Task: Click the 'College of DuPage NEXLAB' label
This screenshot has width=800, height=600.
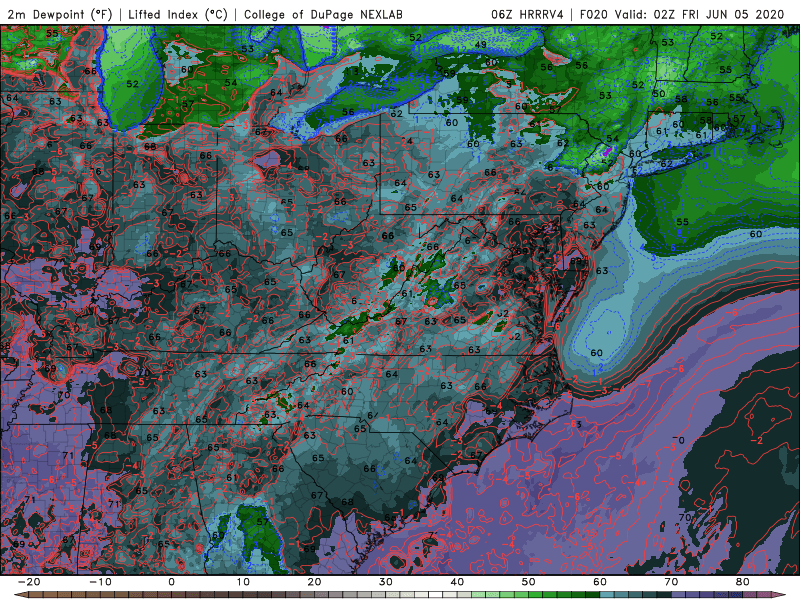Action: (323, 14)
